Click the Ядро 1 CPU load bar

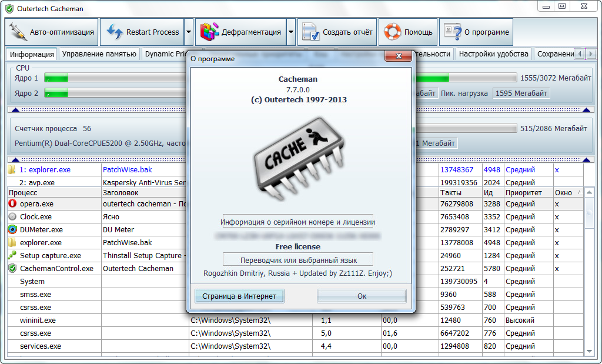click(115, 78)
